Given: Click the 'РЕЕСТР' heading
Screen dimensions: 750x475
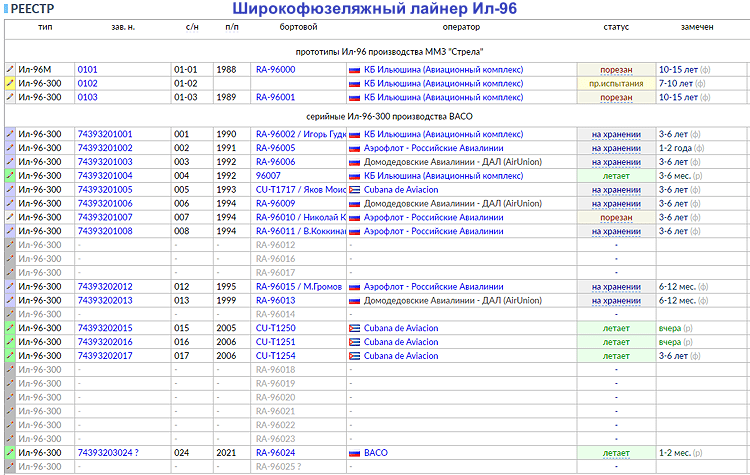Looking at the screenshot, I should click(32, 8).
